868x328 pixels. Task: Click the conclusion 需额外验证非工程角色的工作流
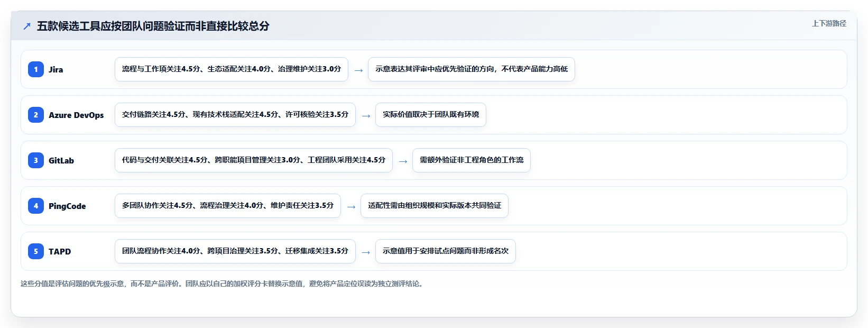point(472,160)
